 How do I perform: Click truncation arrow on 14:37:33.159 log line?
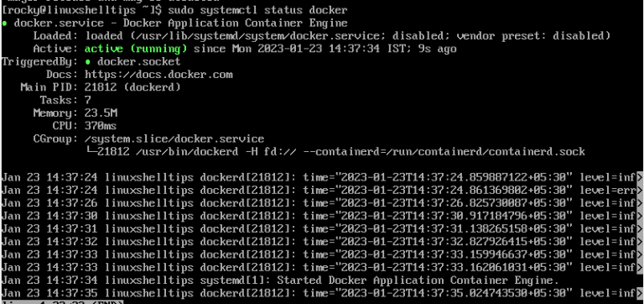pos(640,254)
